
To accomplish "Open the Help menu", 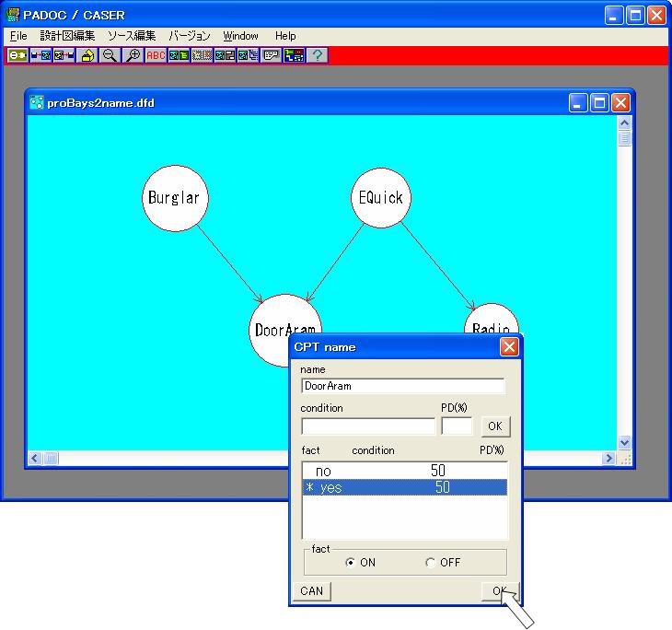I will 285,36.
